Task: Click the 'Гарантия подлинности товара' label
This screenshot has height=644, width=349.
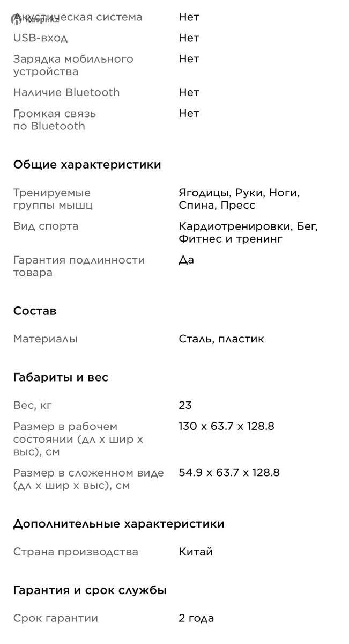Action: [x=79, y=266]
